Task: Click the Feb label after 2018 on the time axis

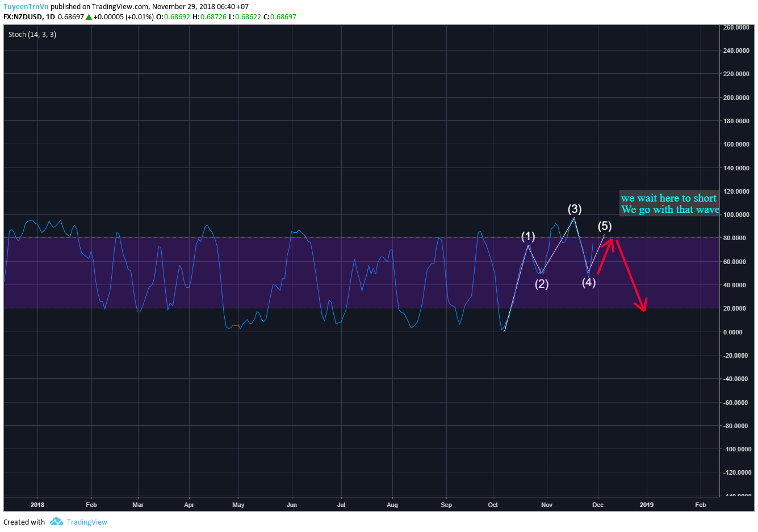Action: 91,505
